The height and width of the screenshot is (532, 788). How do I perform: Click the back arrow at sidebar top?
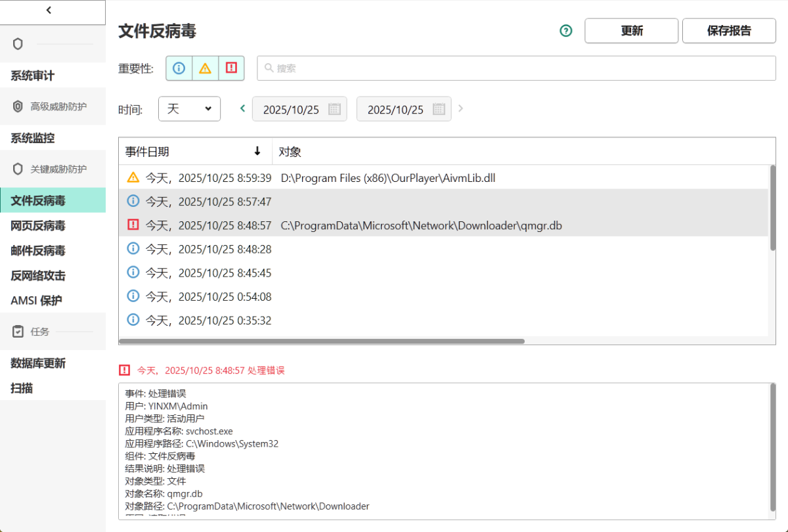click(x=49, y=10)
